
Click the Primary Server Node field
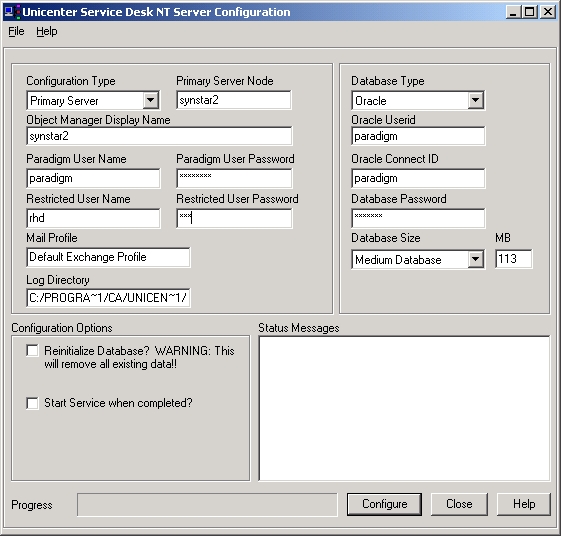click(234, 100)
